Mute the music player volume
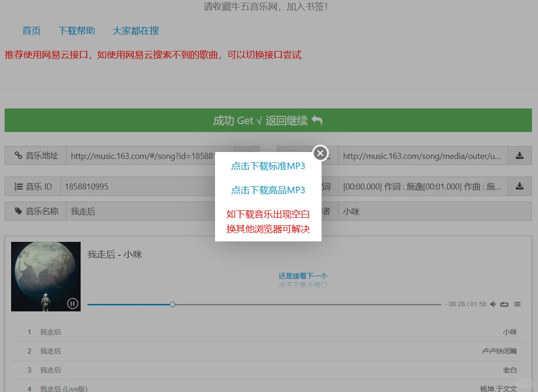Screen dimensions: 538x392 [493, 304]
